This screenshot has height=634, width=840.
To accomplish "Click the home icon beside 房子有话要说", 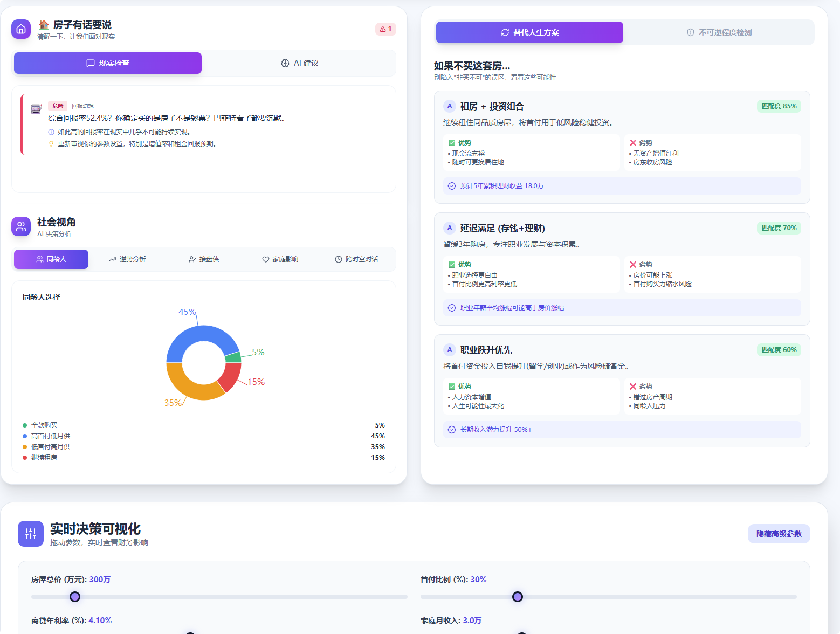I will [21, 30].
